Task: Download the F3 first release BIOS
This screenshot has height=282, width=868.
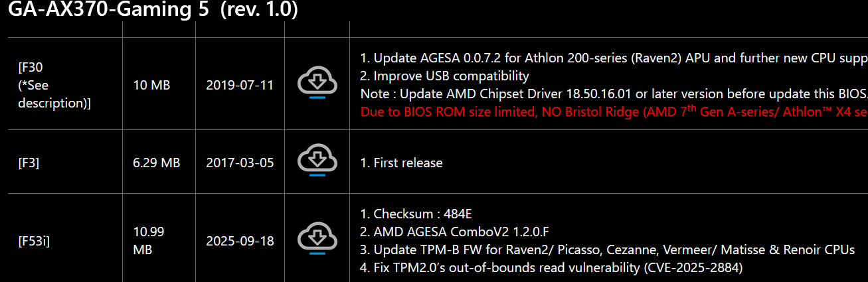Action: (x=317, y=162)
